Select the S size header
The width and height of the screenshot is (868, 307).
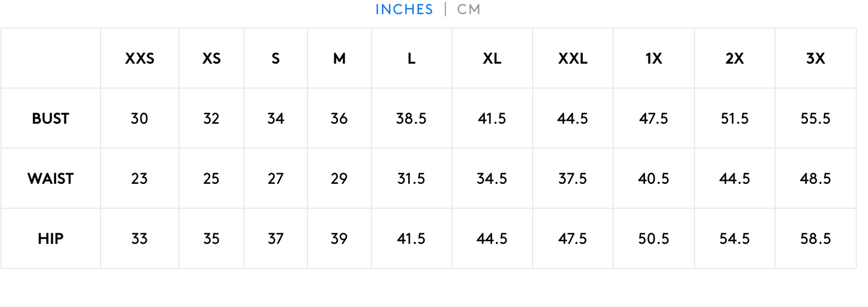[x=276, y=59]
